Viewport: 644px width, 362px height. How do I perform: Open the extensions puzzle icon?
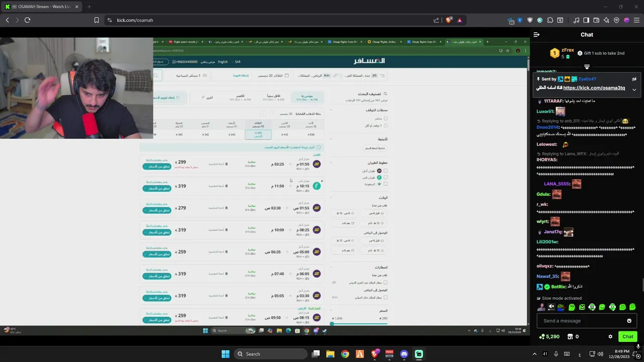pos(550,20)
